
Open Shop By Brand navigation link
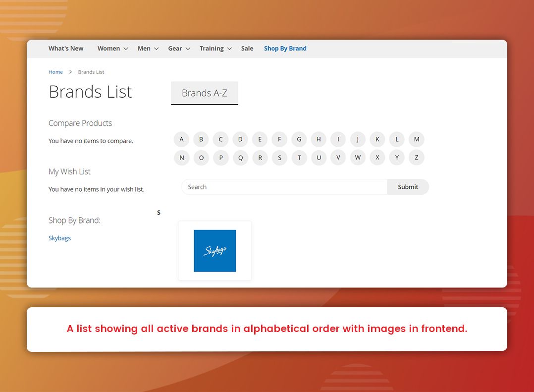[285, 49]
